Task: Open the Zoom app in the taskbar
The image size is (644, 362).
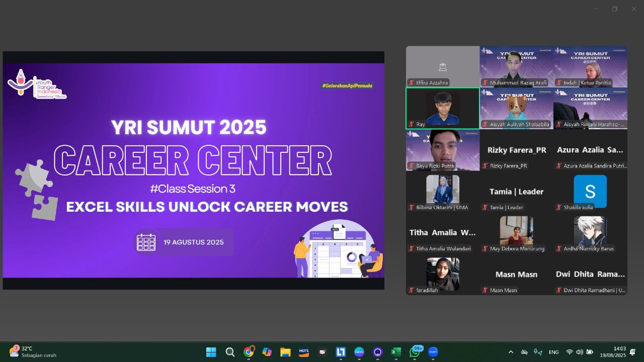Action: (x=433, y=352)
